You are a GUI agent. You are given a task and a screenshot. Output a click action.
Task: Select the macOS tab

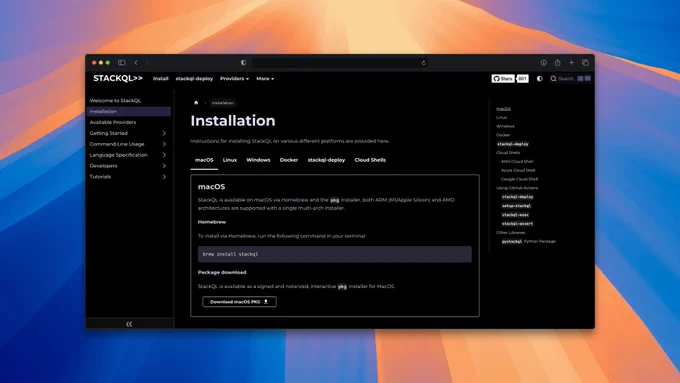click(x=204, y=160)
